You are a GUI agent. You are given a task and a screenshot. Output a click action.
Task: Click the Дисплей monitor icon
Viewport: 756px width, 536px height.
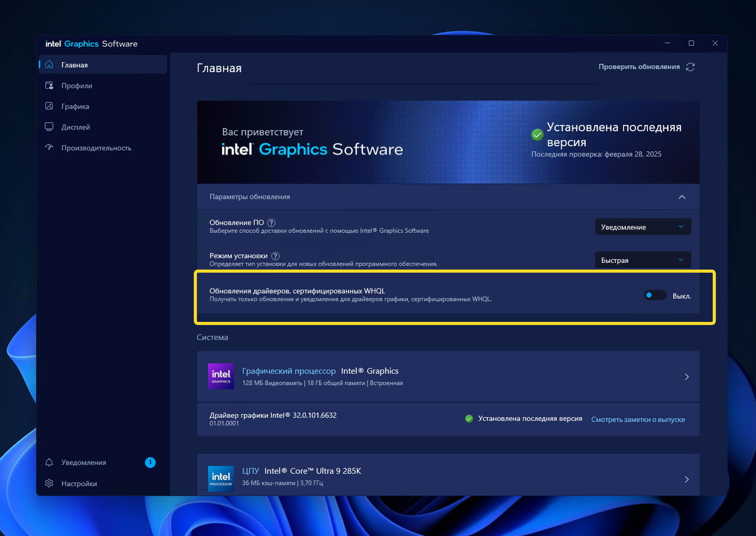(49, 127)
